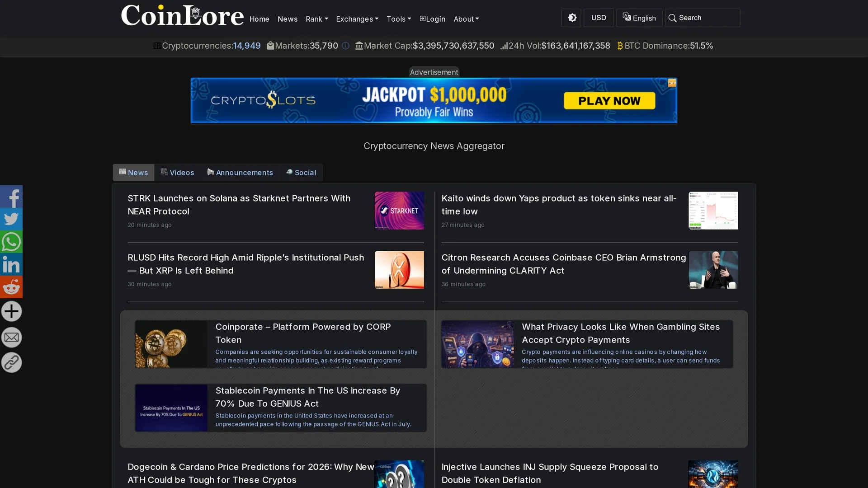Click the Cryptocurrencies count 14,949
Image resolution: width=868 pixels, height=488 pixels.
247,46
